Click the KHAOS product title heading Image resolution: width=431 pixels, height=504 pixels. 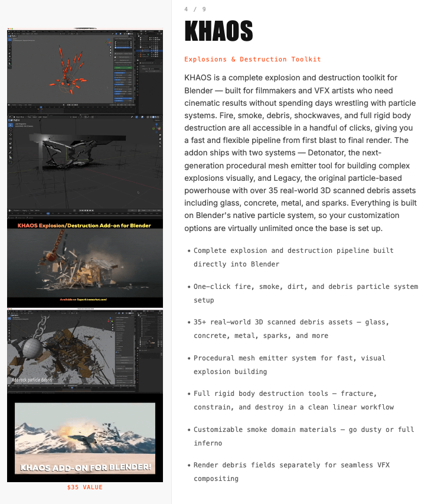click(218, 31)
